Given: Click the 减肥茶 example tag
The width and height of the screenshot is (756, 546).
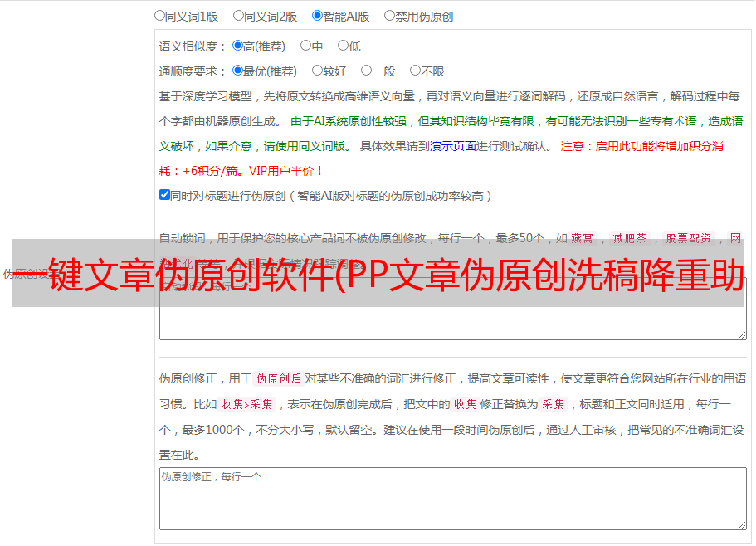Looking at the screenshot, I should pos(629,238).
